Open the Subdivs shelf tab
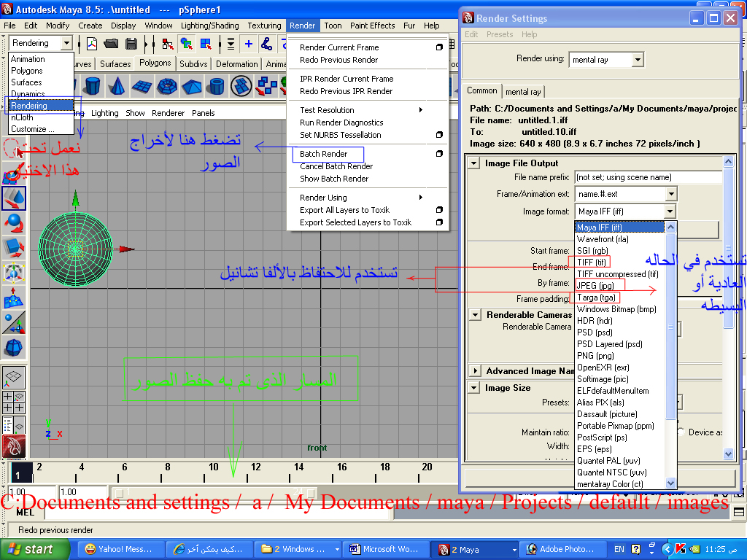Image resolution: width=747 pixels, height=560 pixels. coord(193,64)
